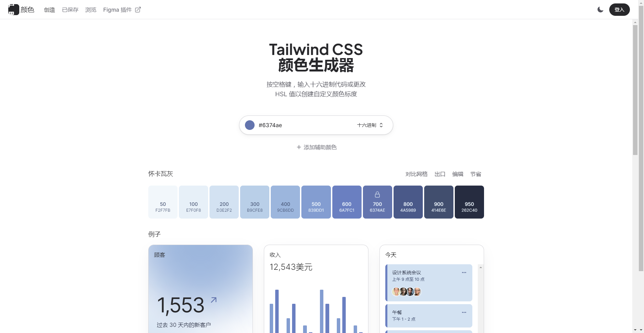Click the lock icon on swatch 700

[377, 195]
